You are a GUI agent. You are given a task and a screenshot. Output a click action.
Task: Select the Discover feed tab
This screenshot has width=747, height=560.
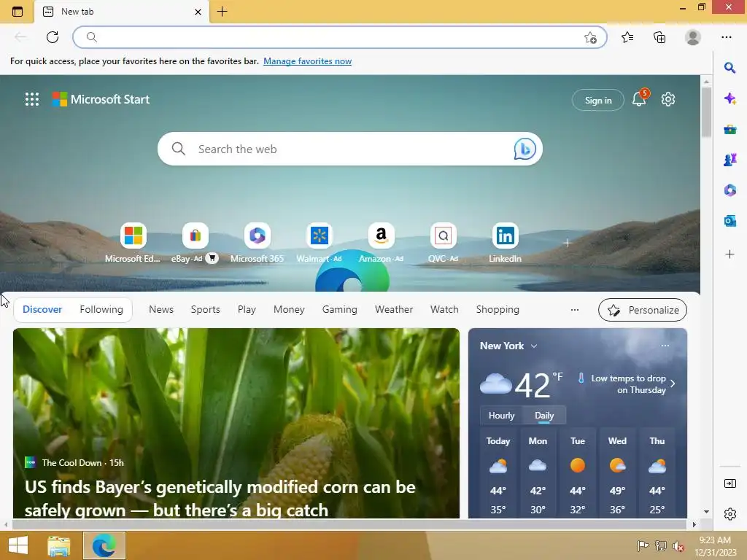(x=42, y=309)
